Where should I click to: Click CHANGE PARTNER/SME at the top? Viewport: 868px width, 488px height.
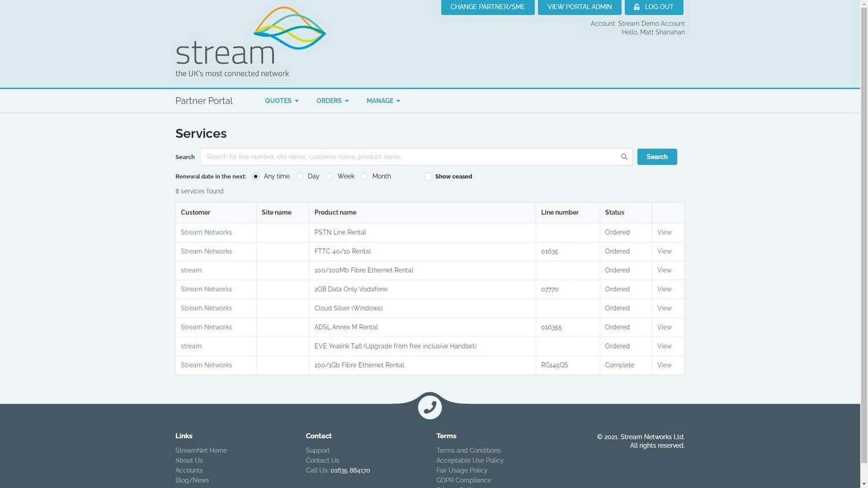[487, 7]
